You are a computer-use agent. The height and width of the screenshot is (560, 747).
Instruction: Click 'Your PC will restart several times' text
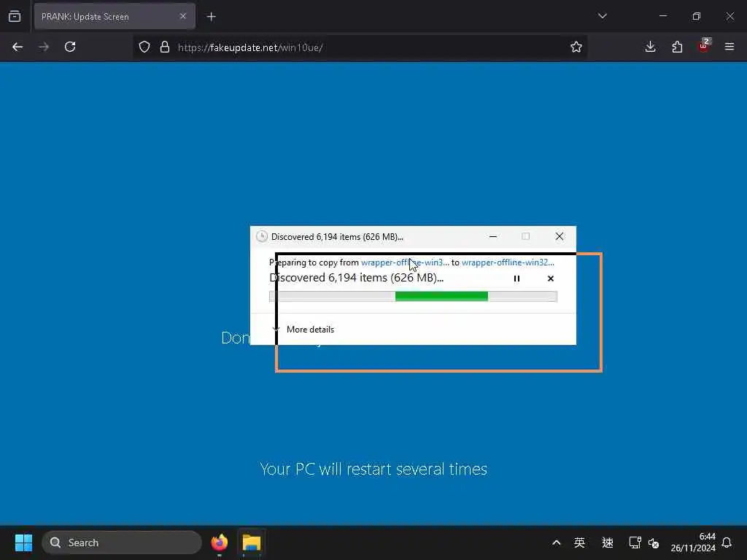click(373, 469)
